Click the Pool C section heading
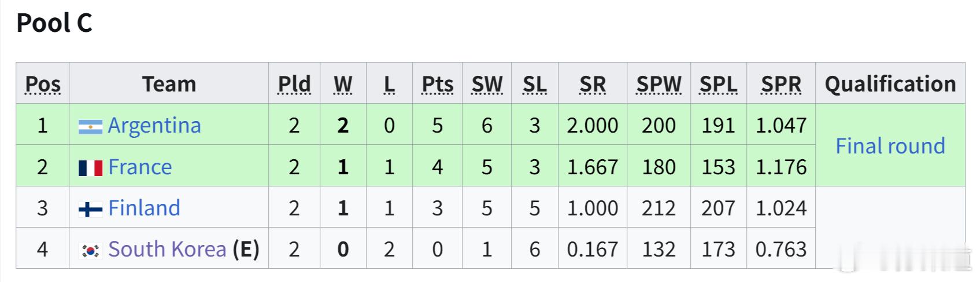980x282 pixels. tap(54, 23)
